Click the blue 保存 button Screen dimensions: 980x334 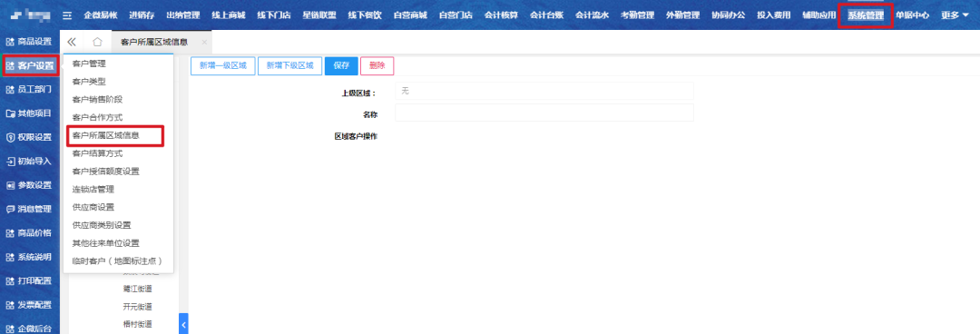[341, 65]
